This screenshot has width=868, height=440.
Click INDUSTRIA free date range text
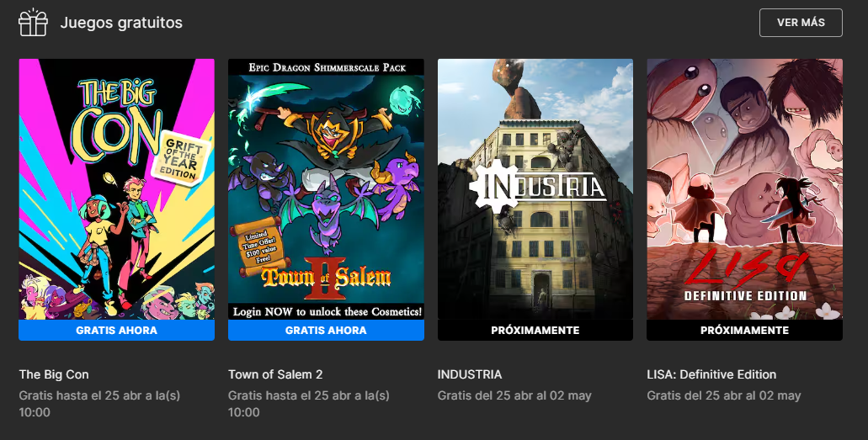point(514,395)
